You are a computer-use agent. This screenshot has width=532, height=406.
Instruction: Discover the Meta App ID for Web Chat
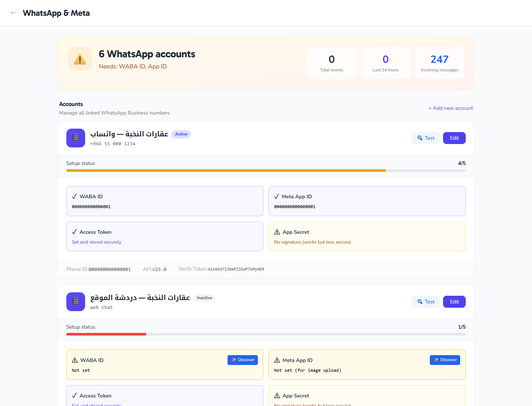click(x=445, y=360)
